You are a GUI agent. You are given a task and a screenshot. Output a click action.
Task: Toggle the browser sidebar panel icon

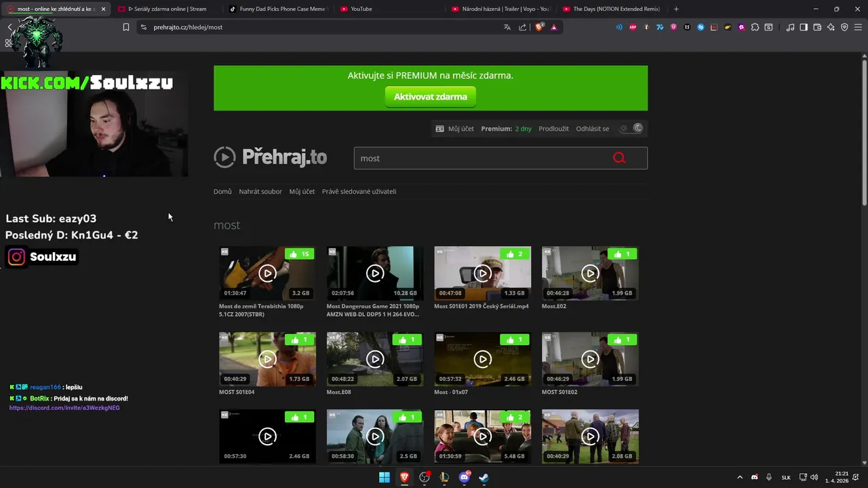pyautogui.click(x=804, y=27)
